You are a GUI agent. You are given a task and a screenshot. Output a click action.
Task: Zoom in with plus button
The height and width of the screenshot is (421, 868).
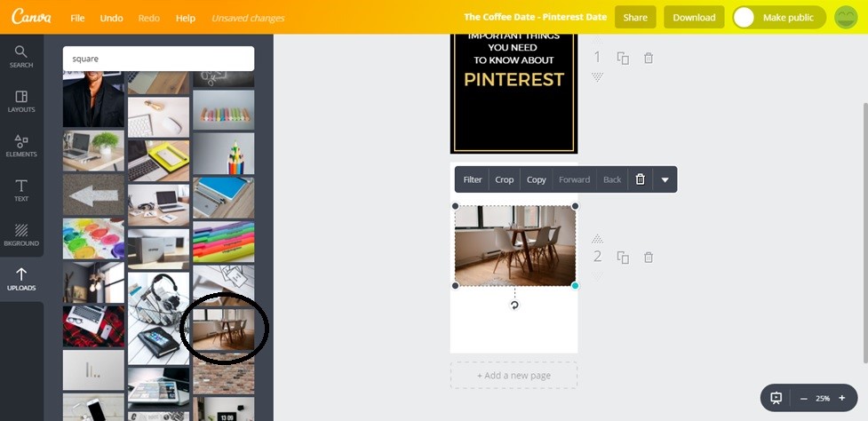click(842, 398)
